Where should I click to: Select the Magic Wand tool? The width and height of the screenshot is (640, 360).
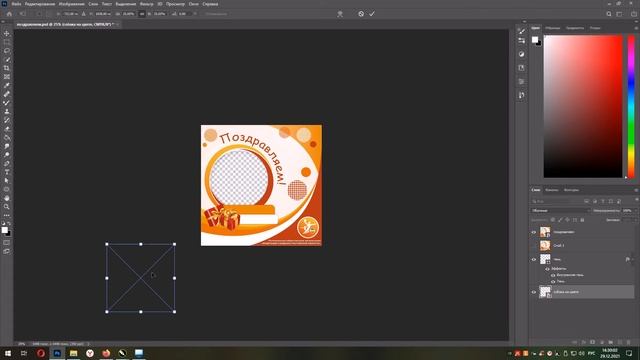[x=7, y=60]
